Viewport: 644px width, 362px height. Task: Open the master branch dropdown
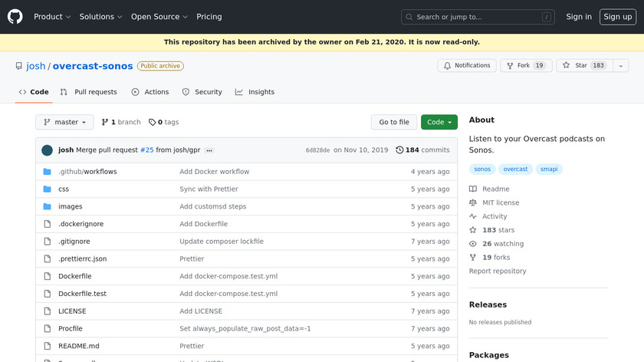click(64, 122)
